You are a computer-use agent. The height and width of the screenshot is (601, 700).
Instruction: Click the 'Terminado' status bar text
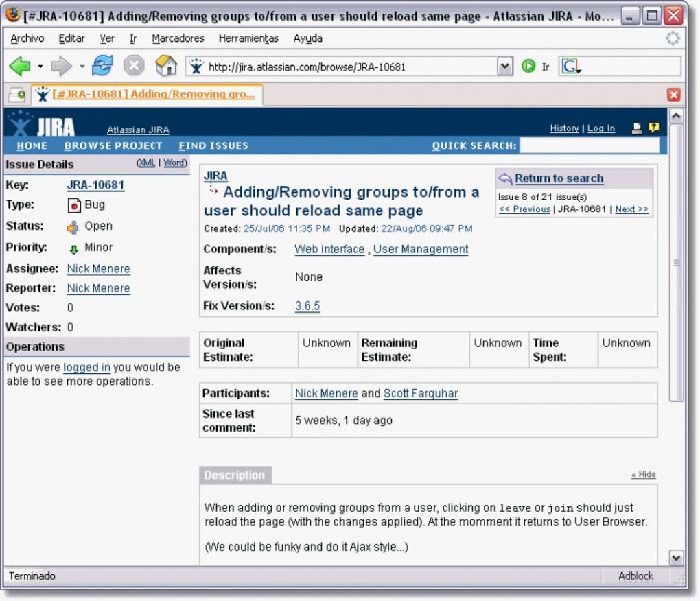click(32, 576)
